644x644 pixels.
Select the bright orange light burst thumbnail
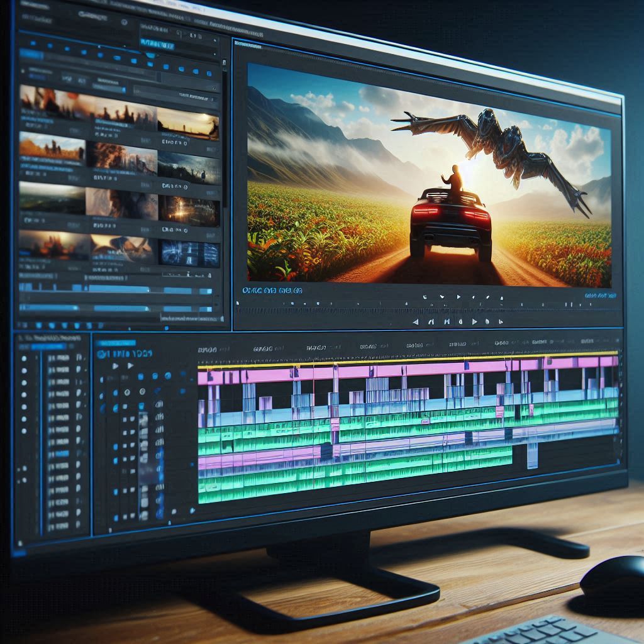coord(189,210)
